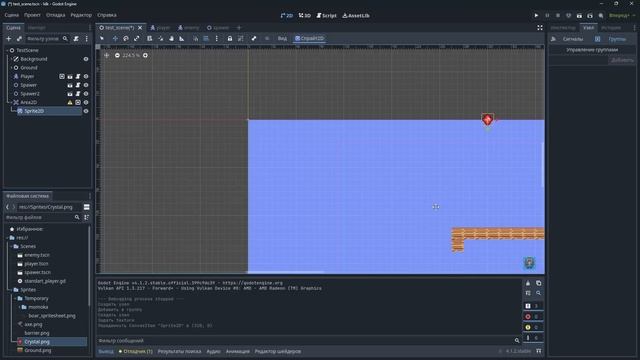
Task: Select the Ruler Mode tool
Action: click(182, 38)
